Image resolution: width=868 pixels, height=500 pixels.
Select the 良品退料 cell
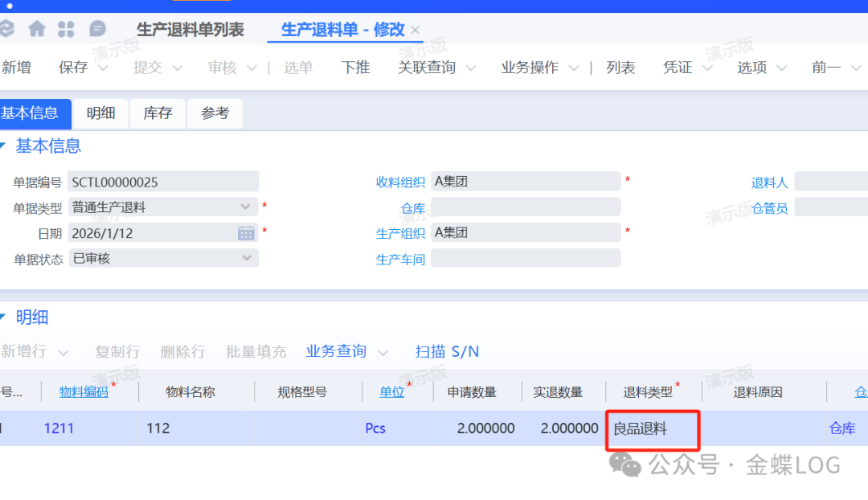pyautogui.click(x=652, y=429)
